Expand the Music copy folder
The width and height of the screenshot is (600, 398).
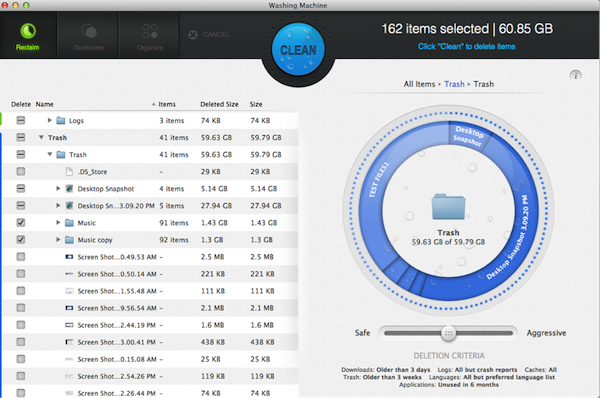pyautogui.click(x=58, y=240)
